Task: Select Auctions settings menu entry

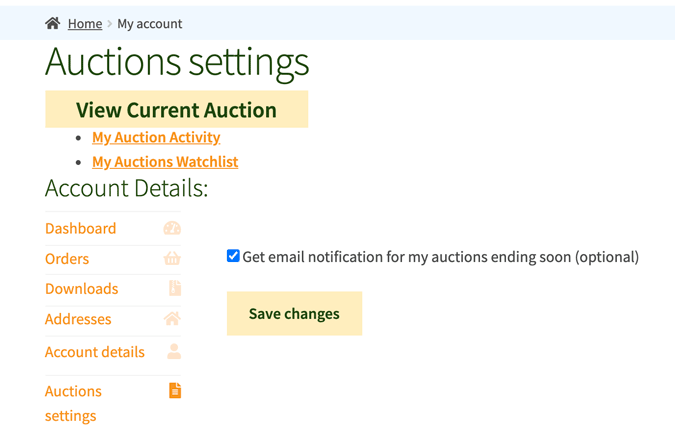Action: [73, 403]
